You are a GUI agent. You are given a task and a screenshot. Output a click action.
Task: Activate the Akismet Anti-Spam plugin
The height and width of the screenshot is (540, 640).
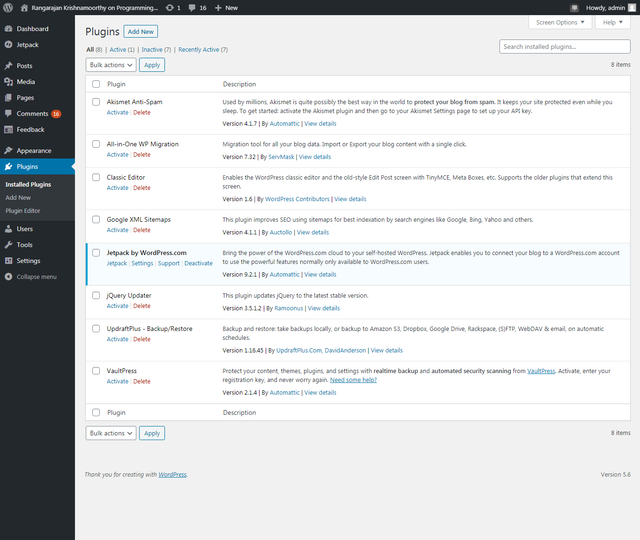[x=118, y=112]
